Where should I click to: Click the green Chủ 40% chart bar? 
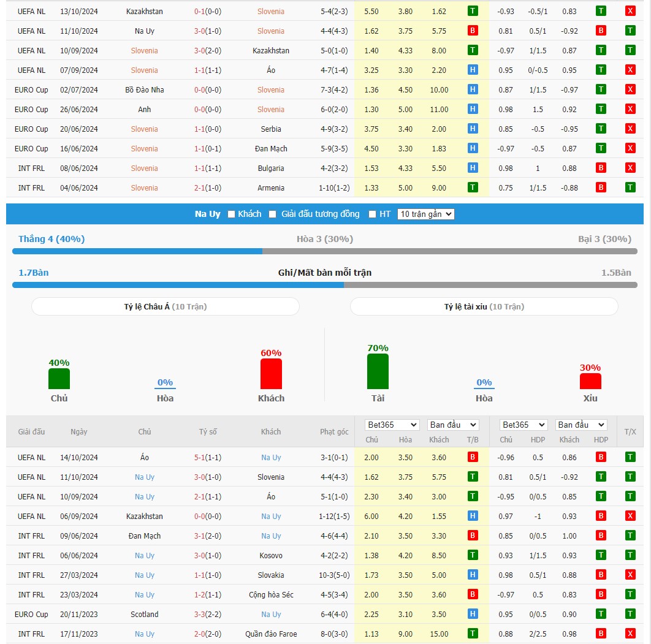[x=59, y=379]
